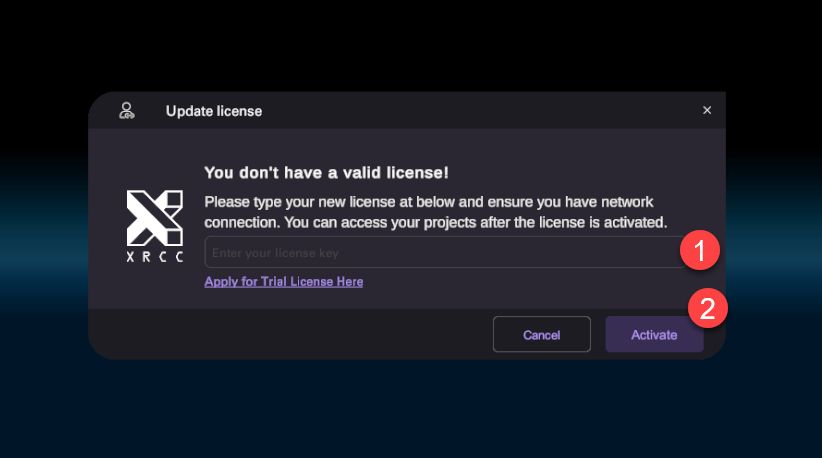Screen dimensions: 822x458
Task: Focus the 'Enter your license key' field
Action: [440, 253]
